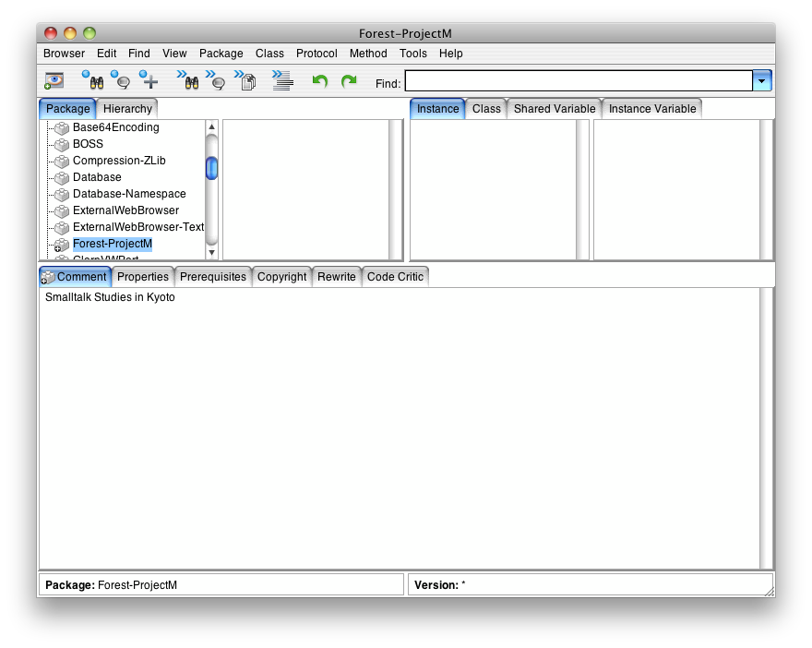Image resolution: width=812 pixels, height=648 pixels.
Task: Click the double-arrow speech bubble toolbar icon
Action: [215, 79]
